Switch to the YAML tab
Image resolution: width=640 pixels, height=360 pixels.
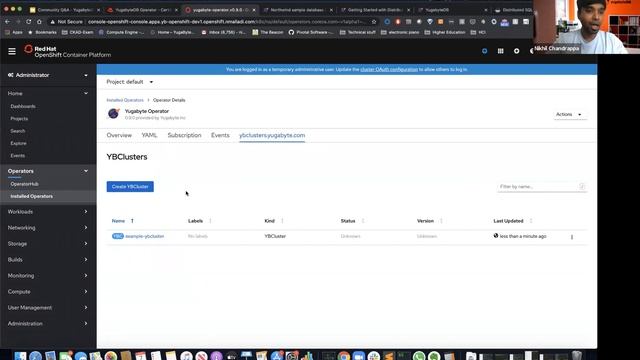point(149,135)
